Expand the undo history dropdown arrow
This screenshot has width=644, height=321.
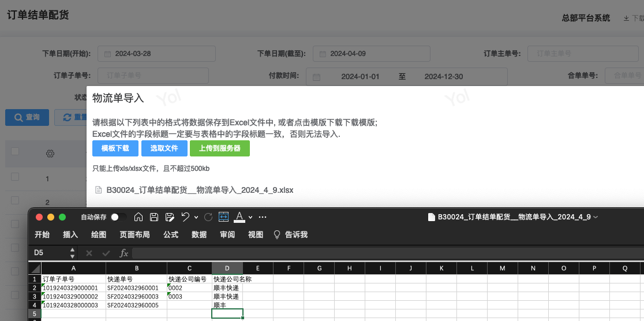[196, 218]
